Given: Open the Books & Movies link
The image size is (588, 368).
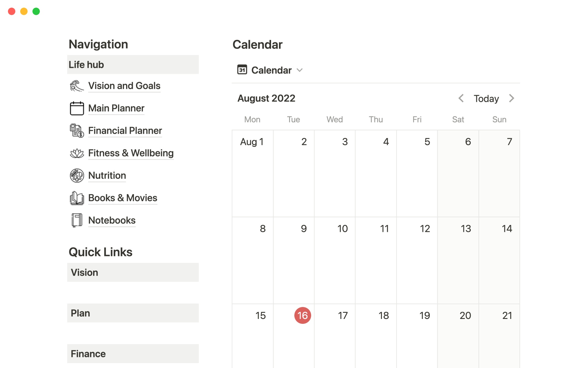Looking at the screenshot, I should [x=123, y=198].
